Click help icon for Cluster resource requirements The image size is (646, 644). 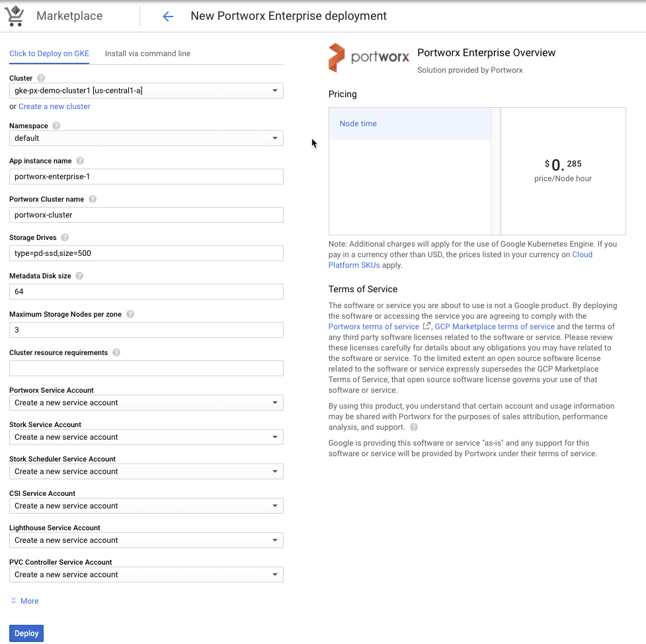(116, 352)
